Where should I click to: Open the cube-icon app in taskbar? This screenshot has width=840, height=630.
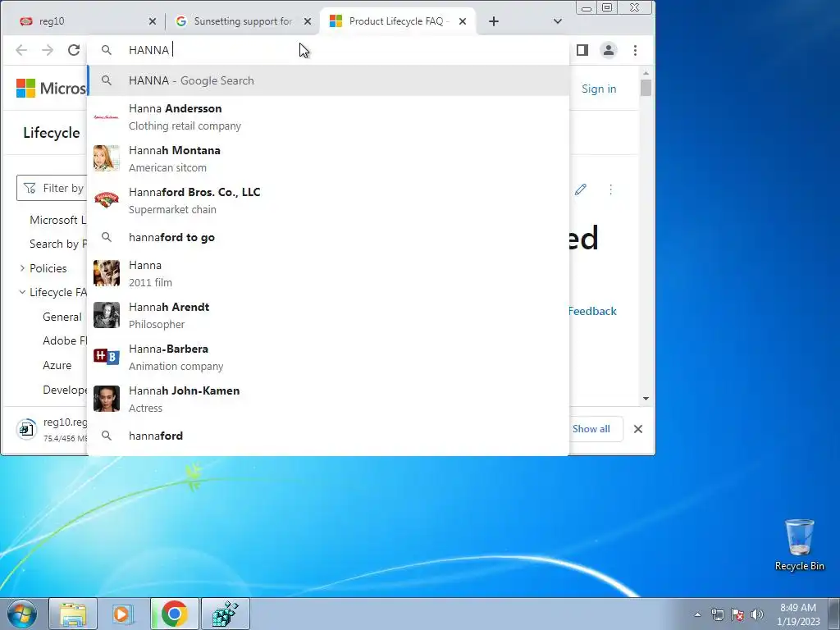pos(225,614)
